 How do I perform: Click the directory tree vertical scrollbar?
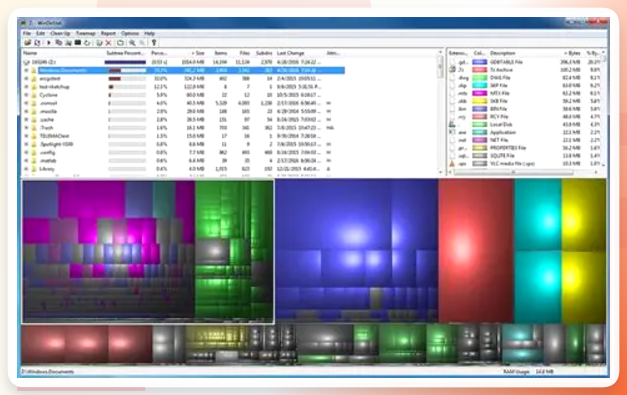pos(440,112)
